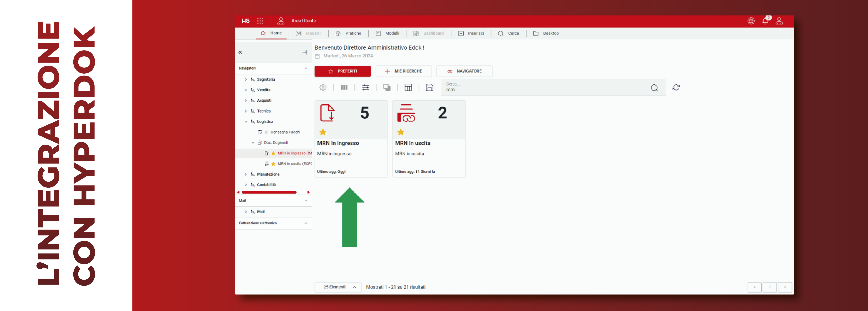868x311 pixels.
Task: Go to next results page
Action: [785, 287]
